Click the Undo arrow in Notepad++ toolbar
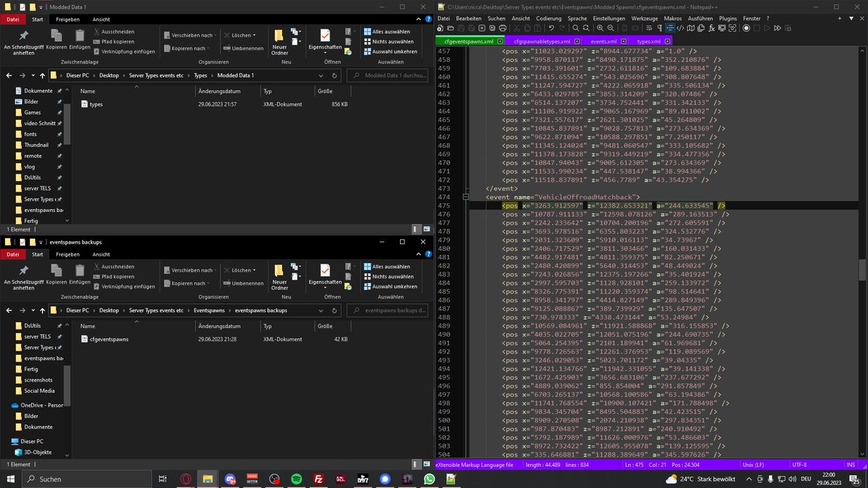 click(550, 28)
